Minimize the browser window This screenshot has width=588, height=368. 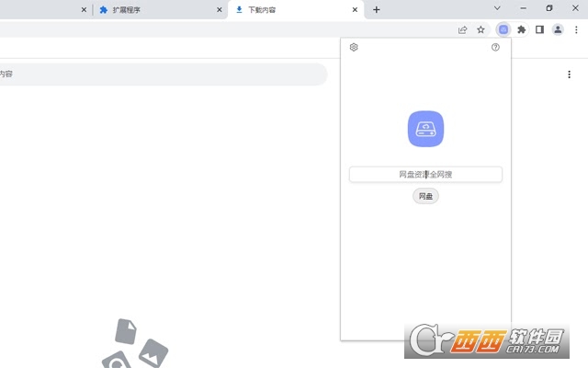[x=524, y=8]
